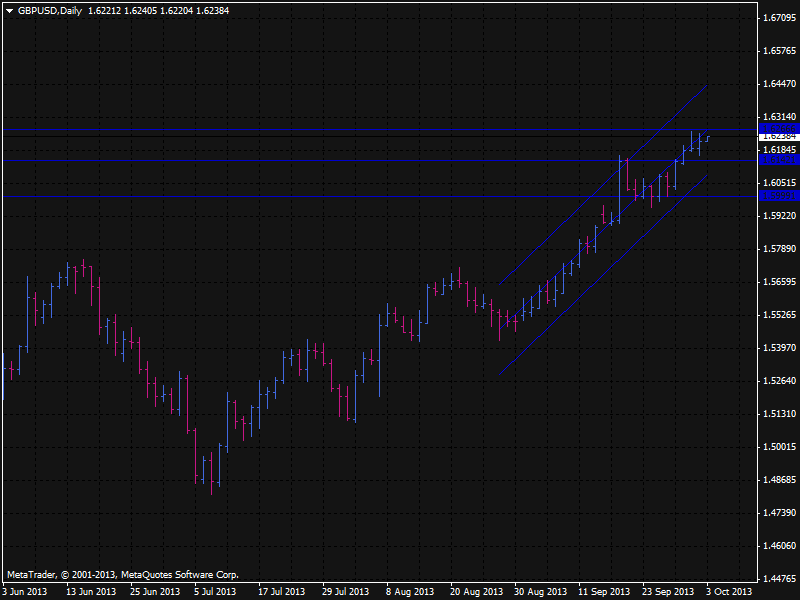Click the 3 Oct 2013 date label

point(729,591)
